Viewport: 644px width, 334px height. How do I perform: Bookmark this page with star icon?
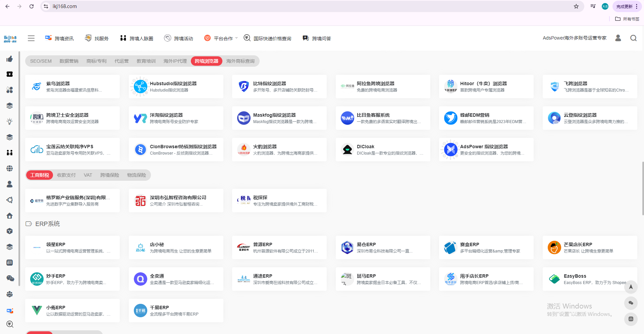point(576,6)
